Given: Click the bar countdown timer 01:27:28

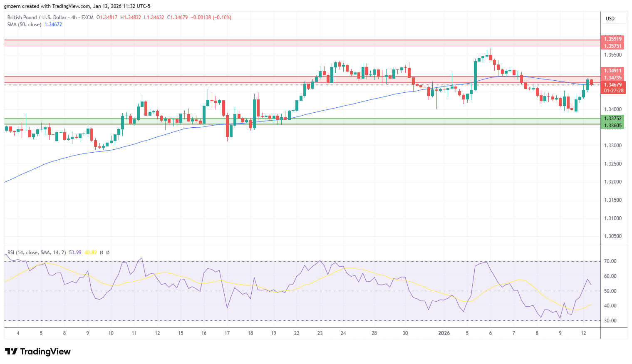Looking at the screenshot, I should pyautogui.click(x=613, y=91).
